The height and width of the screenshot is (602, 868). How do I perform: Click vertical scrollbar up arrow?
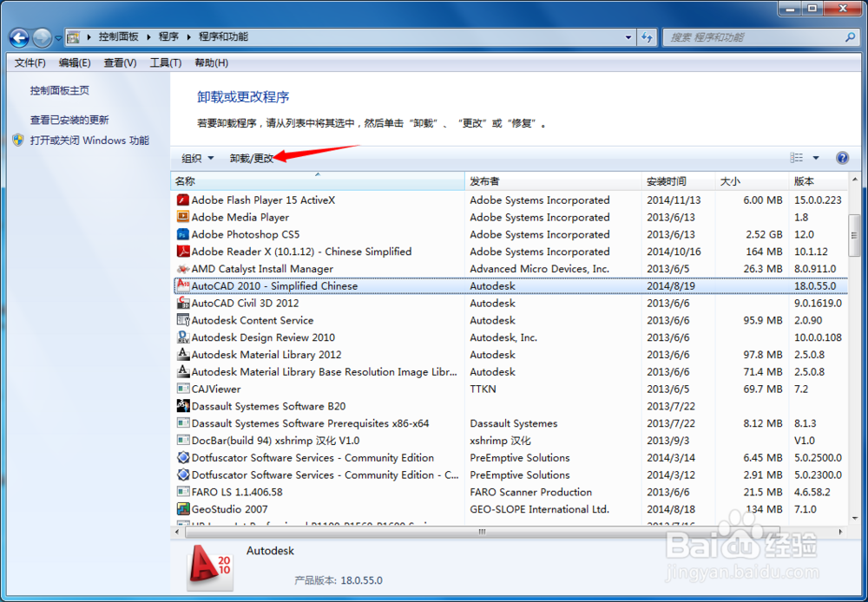pyautogui.click(x=854, y=180)
